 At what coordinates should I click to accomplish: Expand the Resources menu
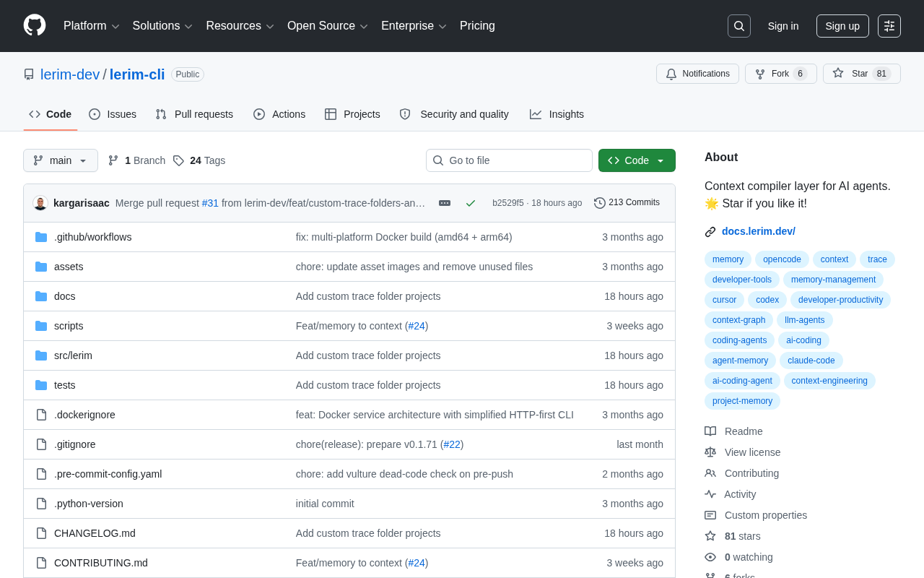[x=240, y=26]
